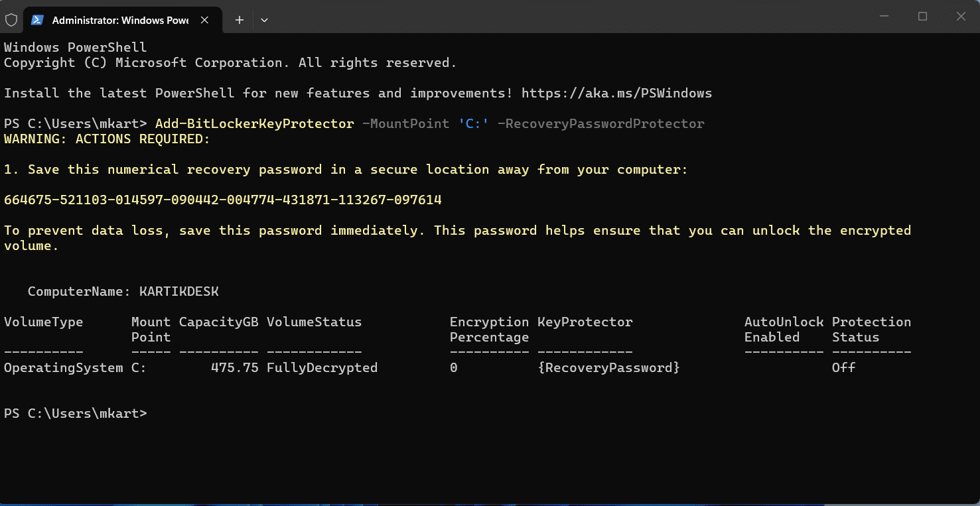Click the Add-BitLockerKeyProtector command text
This screenshot has width=980, height=506.
[254, 124]
